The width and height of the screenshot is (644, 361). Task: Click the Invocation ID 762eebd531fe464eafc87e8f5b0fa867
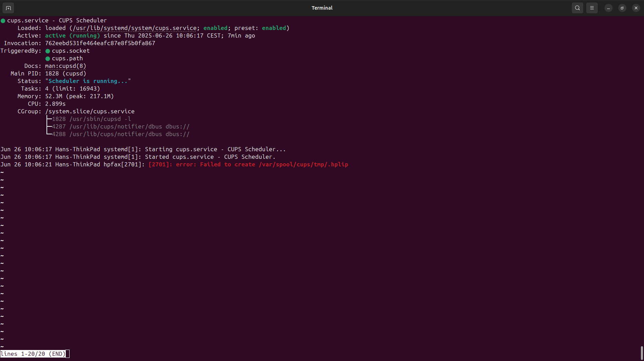click(x=100, y=43)
